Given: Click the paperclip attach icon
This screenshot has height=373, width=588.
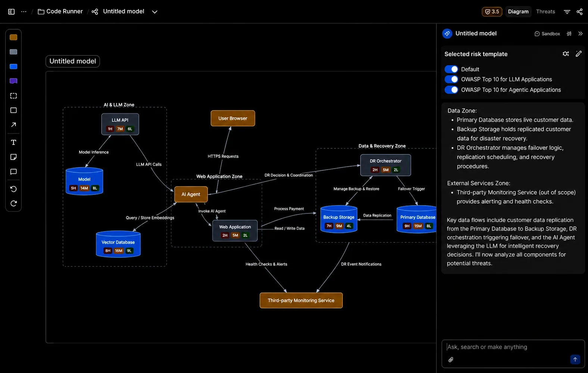Looking at the screenshot, I should 451,360.
